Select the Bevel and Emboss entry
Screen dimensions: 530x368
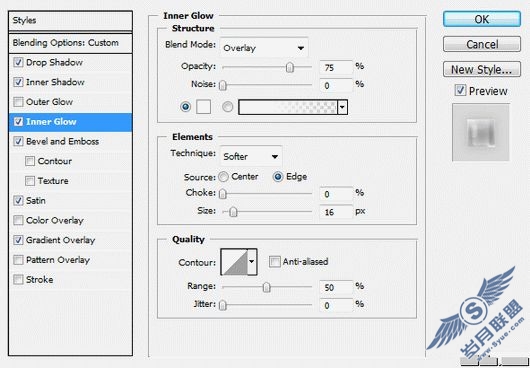(x=63, y=141)
